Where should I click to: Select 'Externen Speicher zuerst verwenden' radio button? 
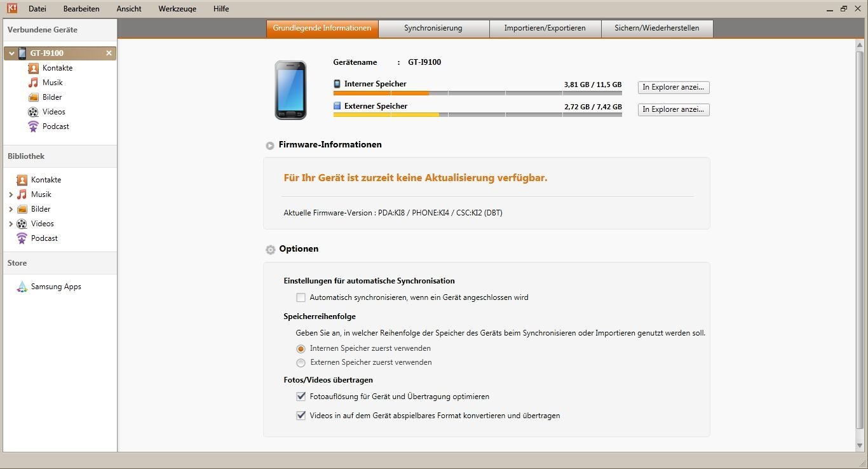tap(301, 363)
